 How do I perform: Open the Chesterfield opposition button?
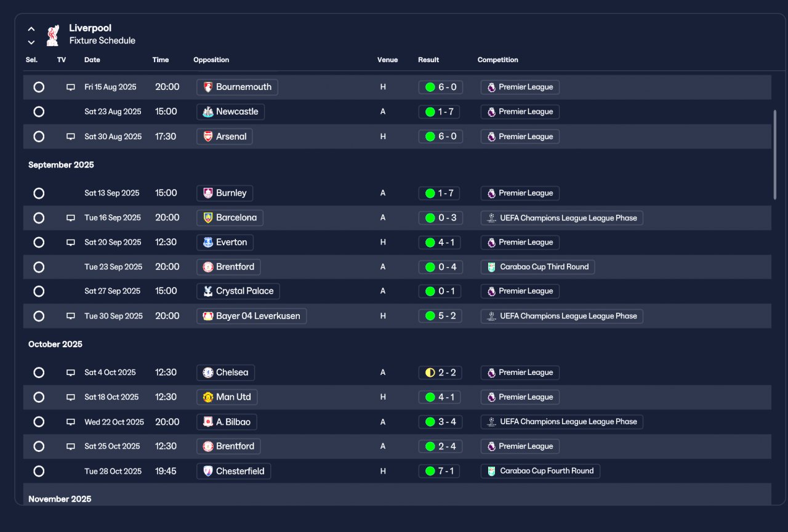tap(233, 471)
